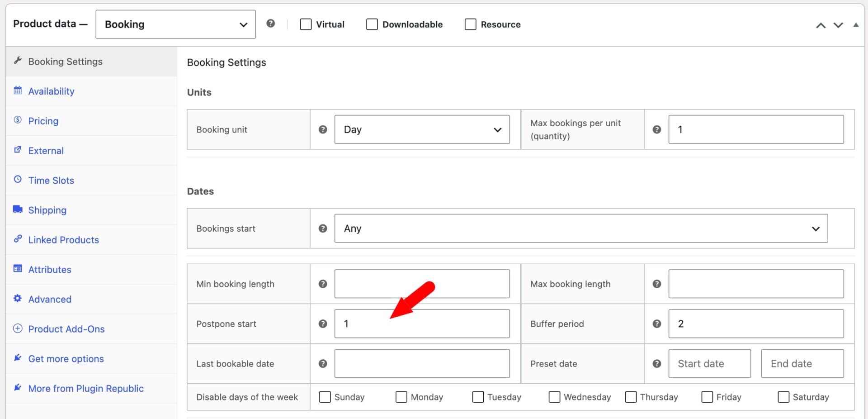Screen dimensions: 868x419
Task: Click help icon for Booking unit
Action: point(323,129)
